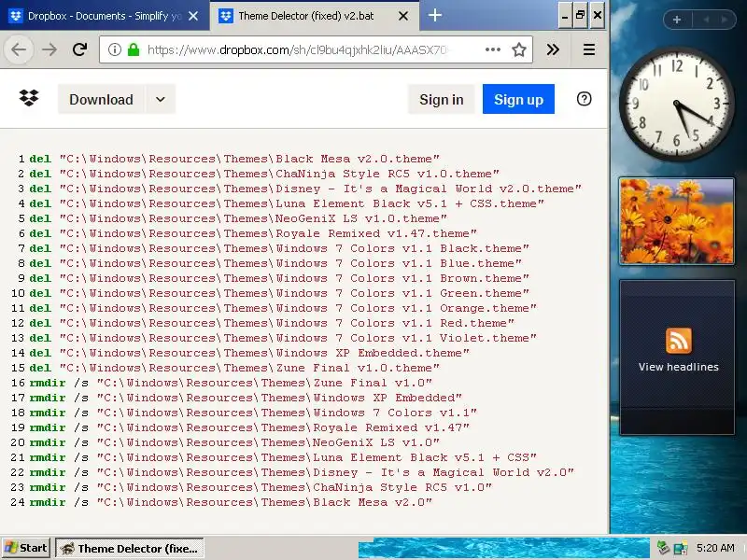Click line 24 rmdir Black Mesa v2.0
The image size is (747, 560).
(x=231, y=502)
